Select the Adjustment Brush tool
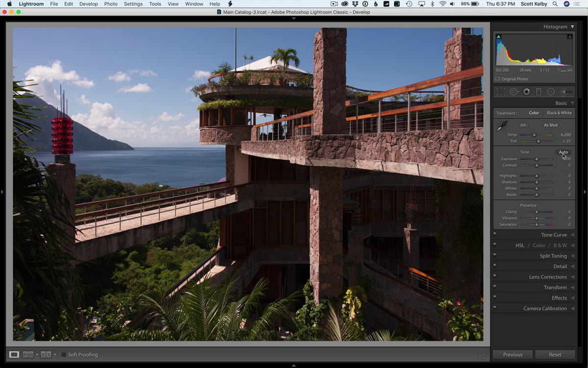 point(566,92)
